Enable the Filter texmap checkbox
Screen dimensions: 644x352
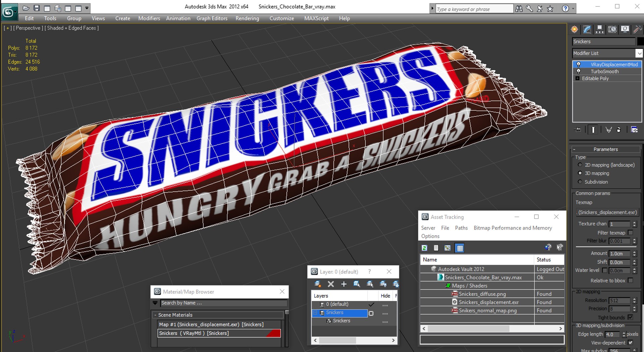coord(631,232)
